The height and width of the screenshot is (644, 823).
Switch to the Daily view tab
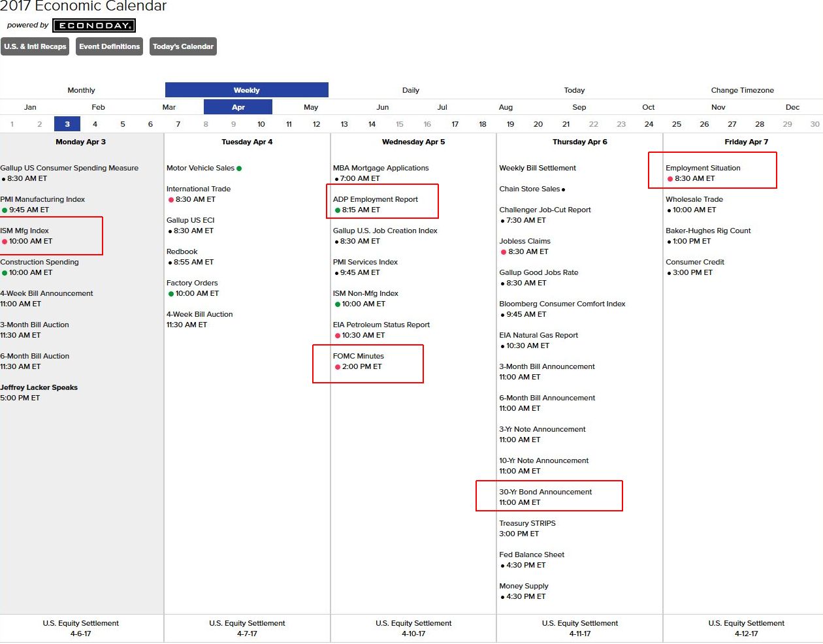[x=411, y=90]
